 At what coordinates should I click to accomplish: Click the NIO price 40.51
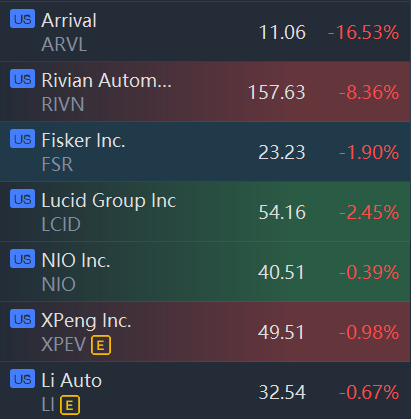click(281, 272)
